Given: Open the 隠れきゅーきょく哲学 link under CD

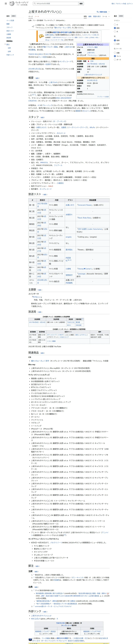Looking at the screenshot, I should click(40, 361).
